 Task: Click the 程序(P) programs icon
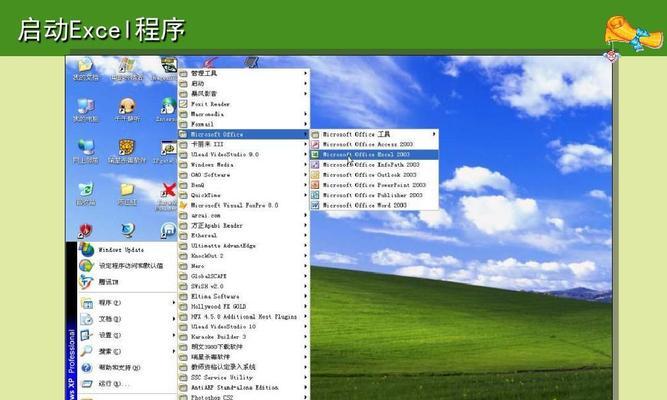[x=87, y=303]
